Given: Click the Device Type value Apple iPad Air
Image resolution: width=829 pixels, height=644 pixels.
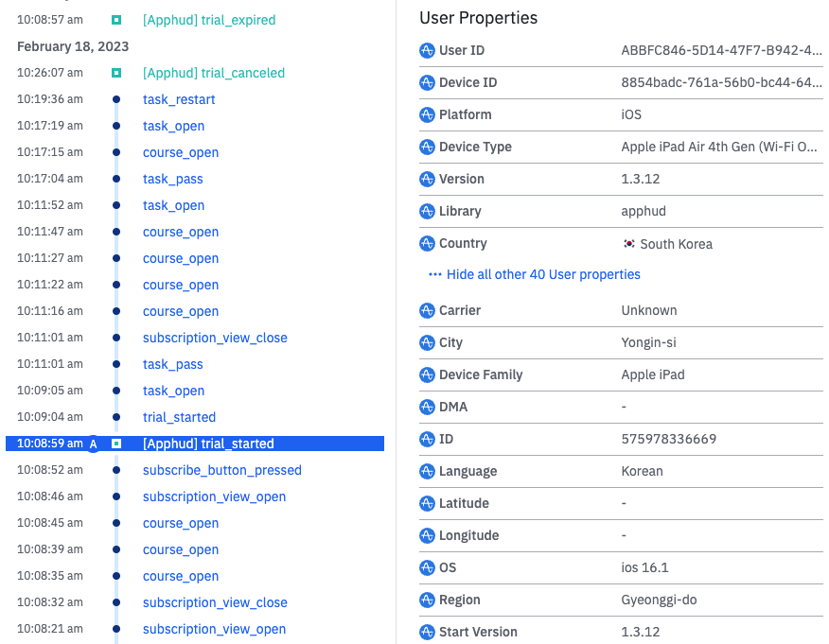Looking at the screenshot, I should coord(721,147).
